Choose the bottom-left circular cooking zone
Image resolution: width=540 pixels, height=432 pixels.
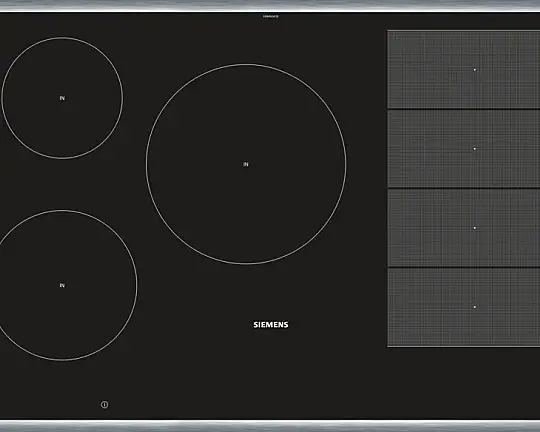click(x=62, y=285)
